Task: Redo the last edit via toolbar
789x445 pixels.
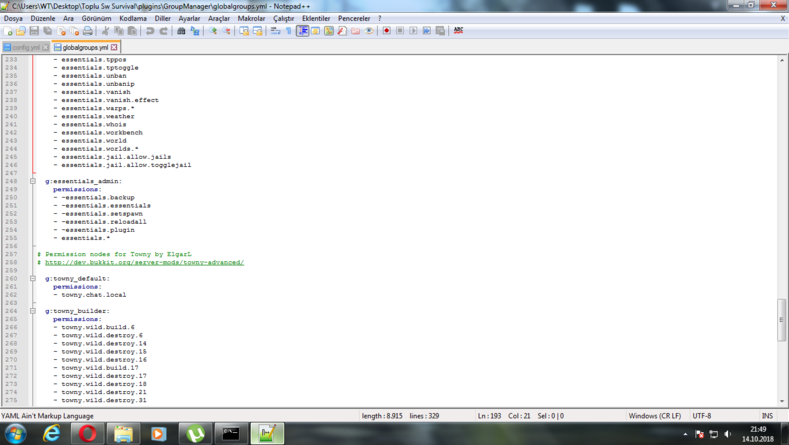Action: (163, 31)
